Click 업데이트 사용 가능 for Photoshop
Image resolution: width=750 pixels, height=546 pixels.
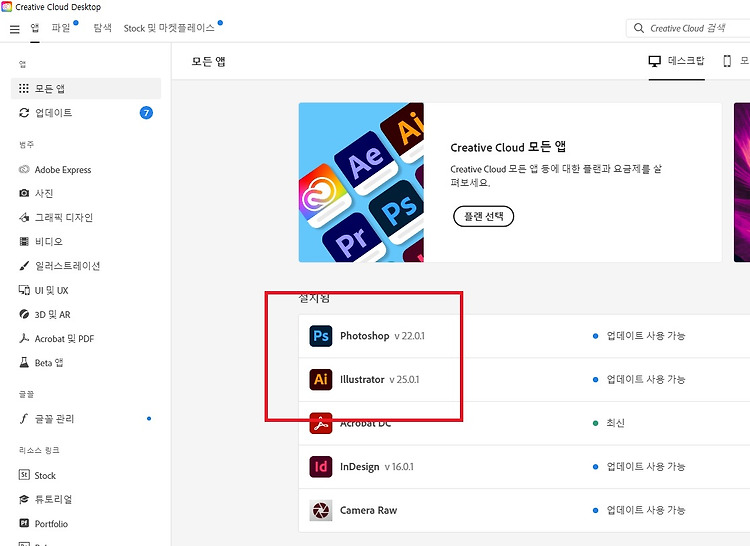pos(645,336)
